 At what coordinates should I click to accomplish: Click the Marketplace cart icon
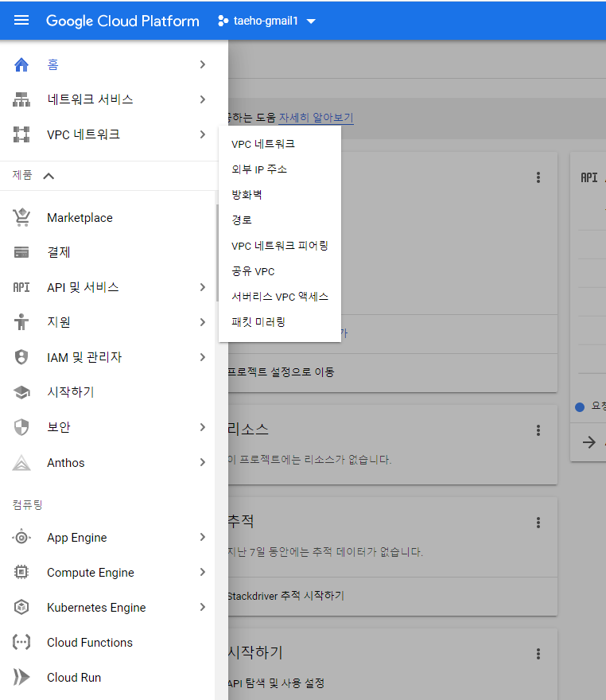(x=21, y=217)
